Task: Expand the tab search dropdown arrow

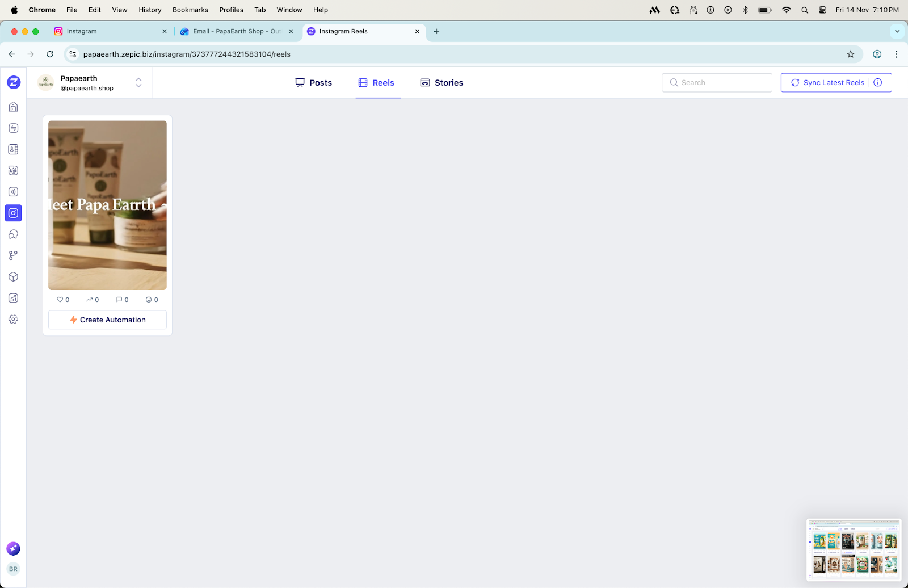Action: pyautogui.click(x=897, y=31)
